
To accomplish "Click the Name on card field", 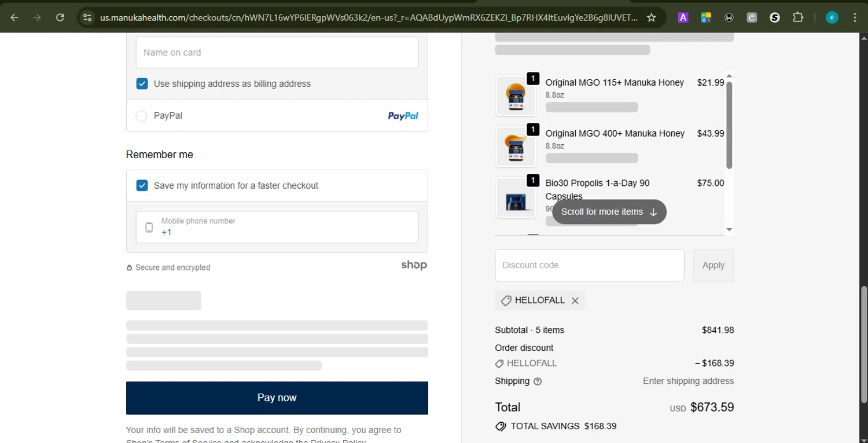I will [277, 53].
